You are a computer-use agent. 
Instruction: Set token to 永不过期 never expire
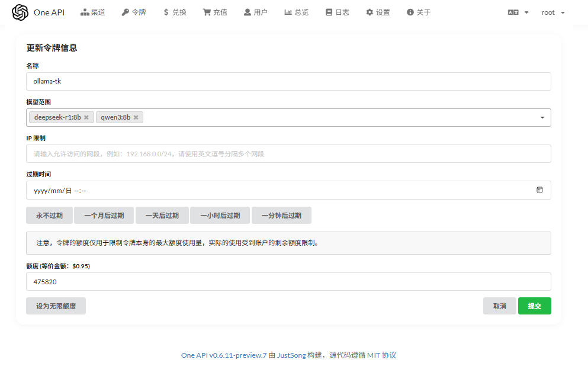click(x=49, y=216)
